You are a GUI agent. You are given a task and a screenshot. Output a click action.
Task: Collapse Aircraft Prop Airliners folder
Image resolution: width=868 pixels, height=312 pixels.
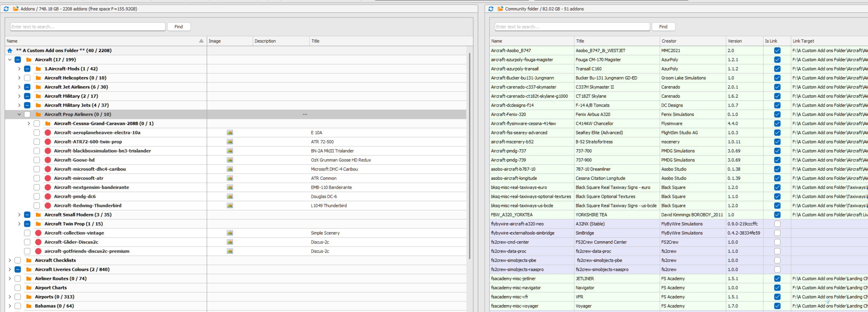coord(19,114)
